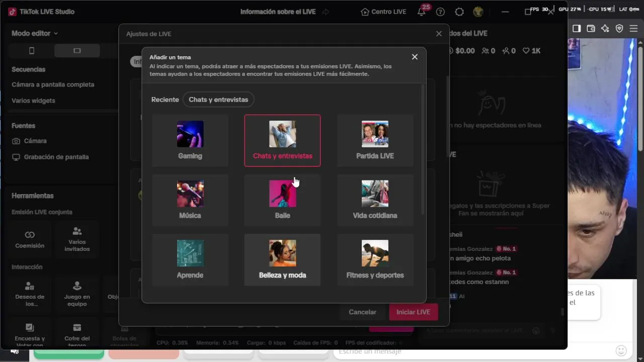Click the TikTok LIVE Studio logo
The height and width of the screenshot is (362, 644).
[x=12, y=12]
